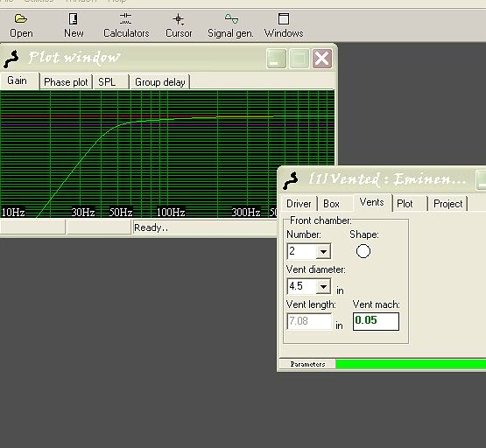
Task: Maximize the Plot window
Action: coord(299,59)
